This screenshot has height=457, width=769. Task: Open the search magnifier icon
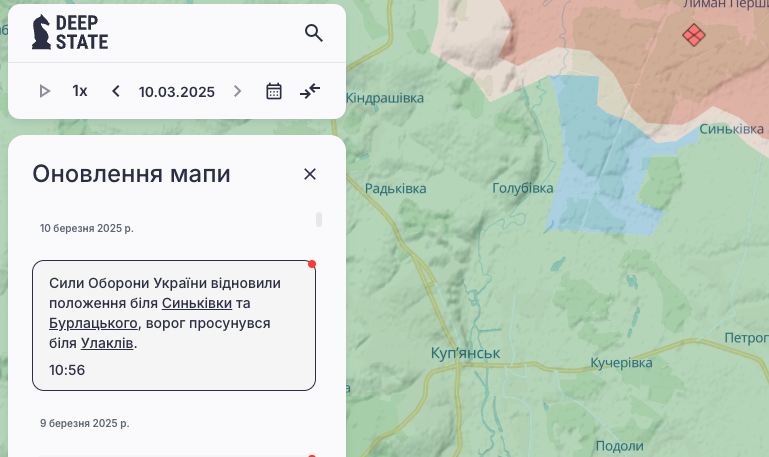click(x=313, y=33)
